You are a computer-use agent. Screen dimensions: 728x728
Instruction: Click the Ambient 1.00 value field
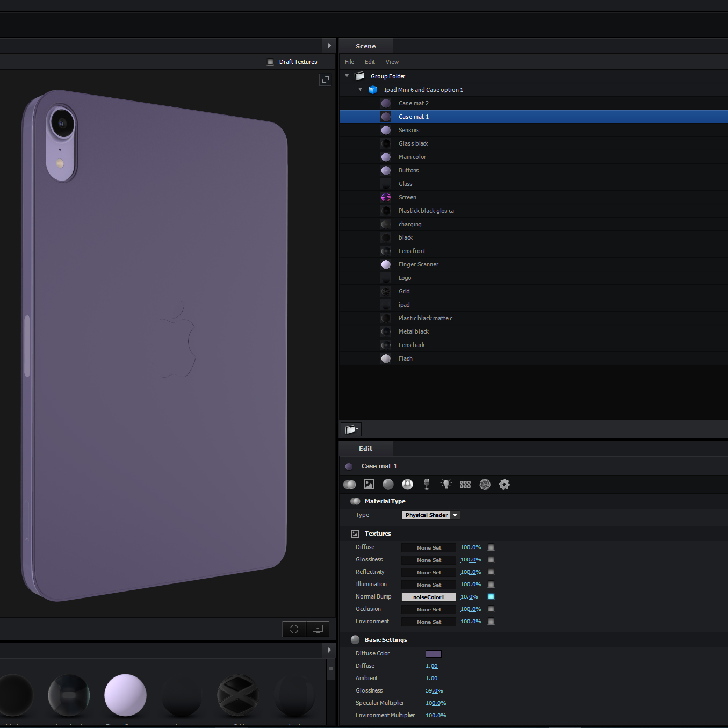[431, 679]
